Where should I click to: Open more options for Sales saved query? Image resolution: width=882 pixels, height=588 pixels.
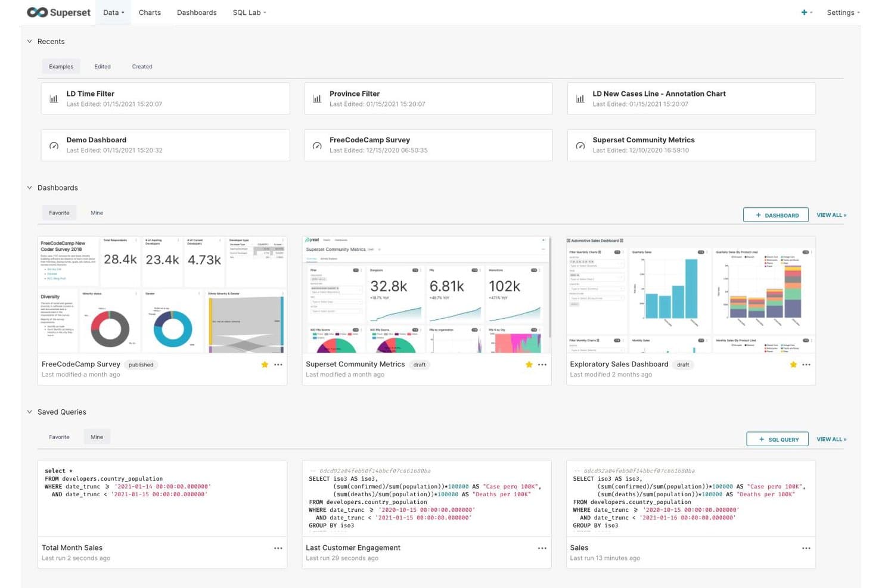(x=806, y=548)
